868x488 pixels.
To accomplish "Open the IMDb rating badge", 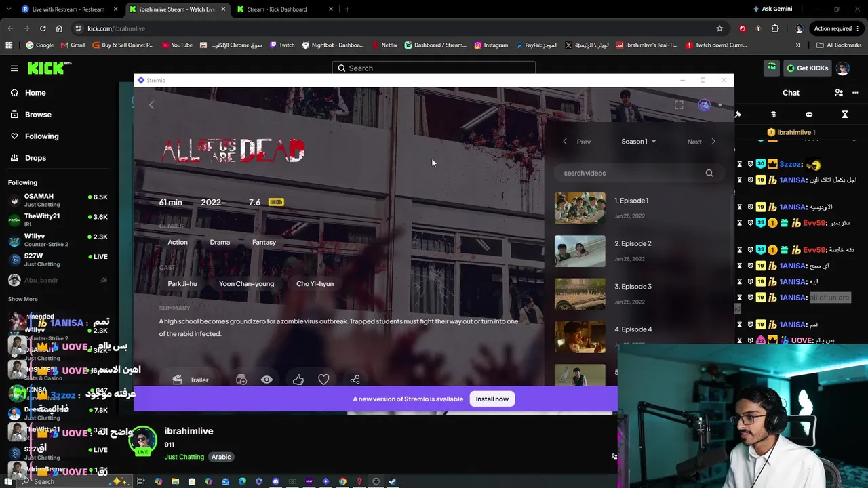I will 276,202.
